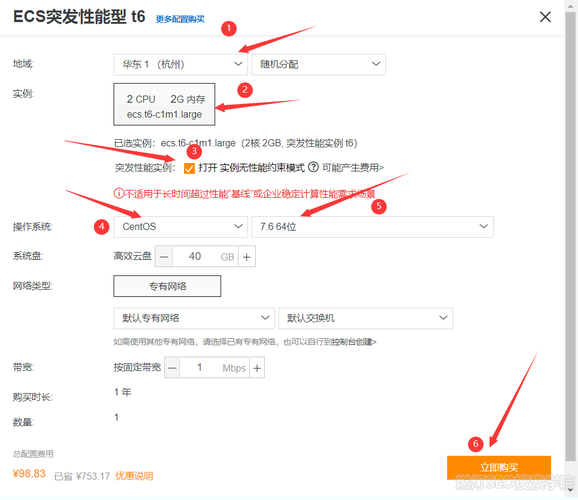Click the 高效云盘 disk type label
Image resolution: width=578 pixels, height=500 pixels.
(x=132, y=256)
